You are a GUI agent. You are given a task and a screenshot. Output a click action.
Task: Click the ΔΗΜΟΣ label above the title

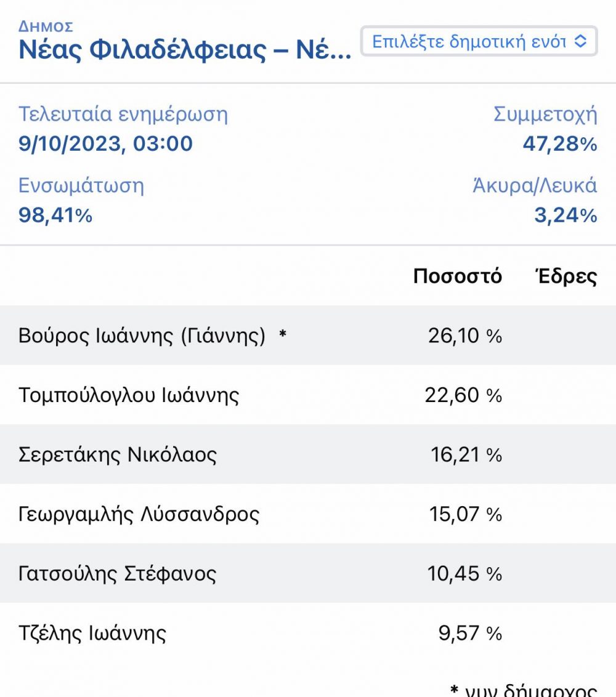click(x=46, y=26)
